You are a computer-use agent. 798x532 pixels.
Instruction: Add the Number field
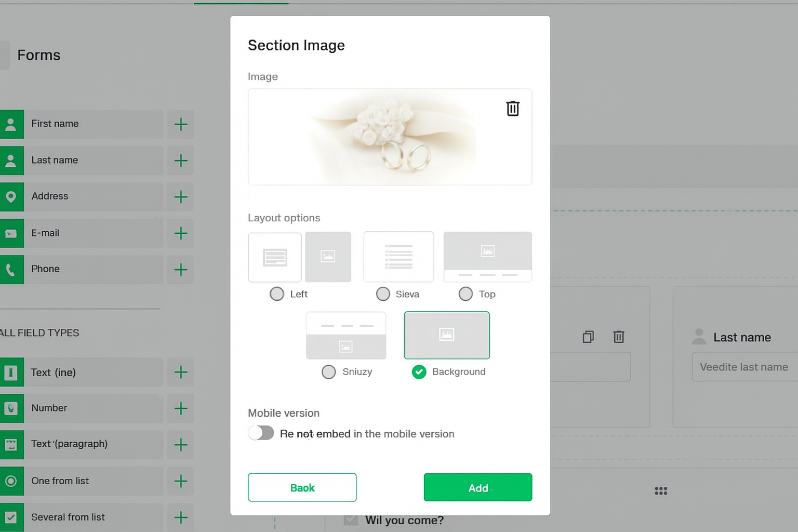tap(181, 408)
